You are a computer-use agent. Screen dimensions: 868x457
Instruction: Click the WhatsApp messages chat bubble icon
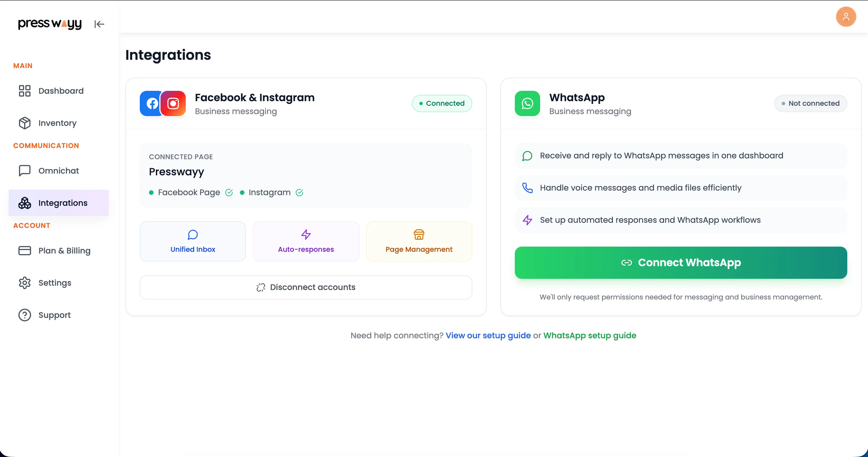pos(527,155)
